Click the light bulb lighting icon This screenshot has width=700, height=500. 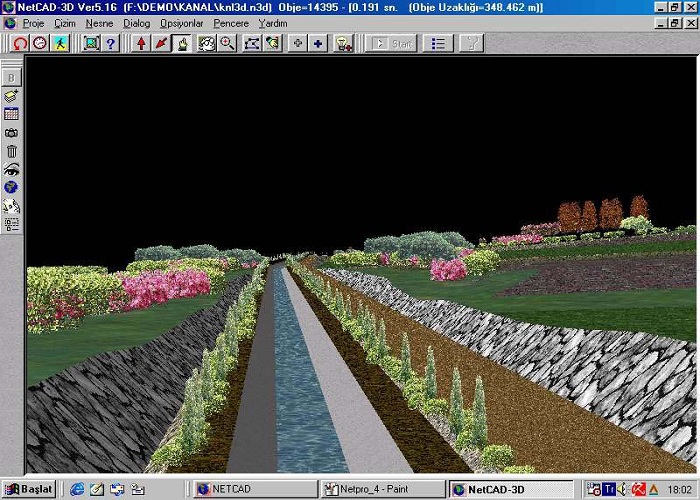[x=343, y=43]
